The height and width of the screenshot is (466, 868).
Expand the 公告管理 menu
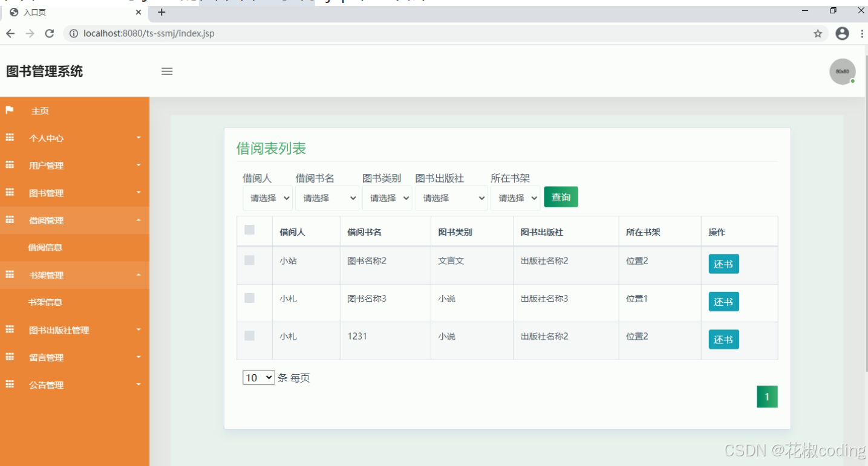[45, 385]
